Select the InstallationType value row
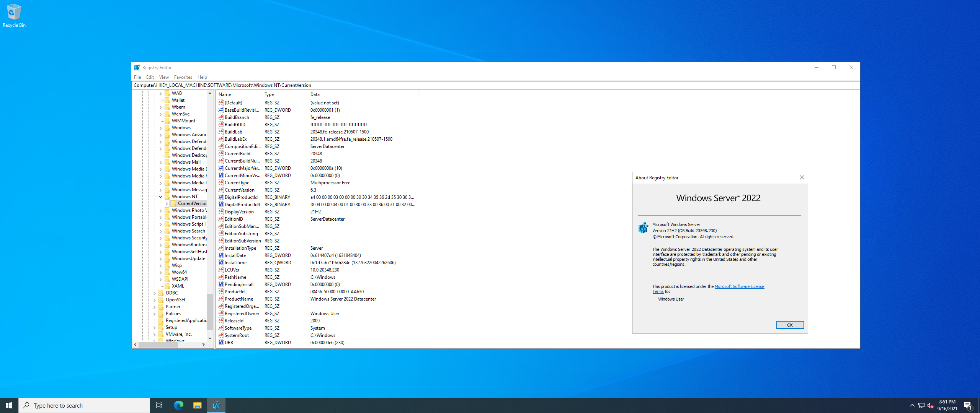The image size is (980, 413). pos(317,248)
